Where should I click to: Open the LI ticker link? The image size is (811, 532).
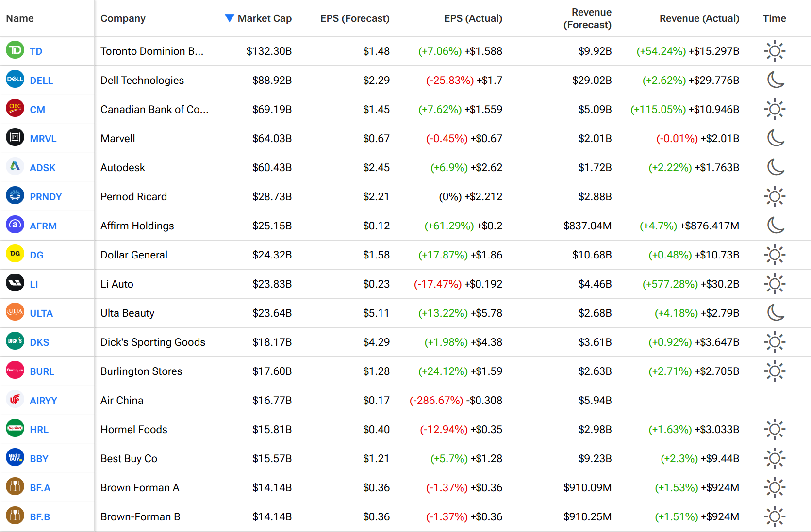point(33,284)
